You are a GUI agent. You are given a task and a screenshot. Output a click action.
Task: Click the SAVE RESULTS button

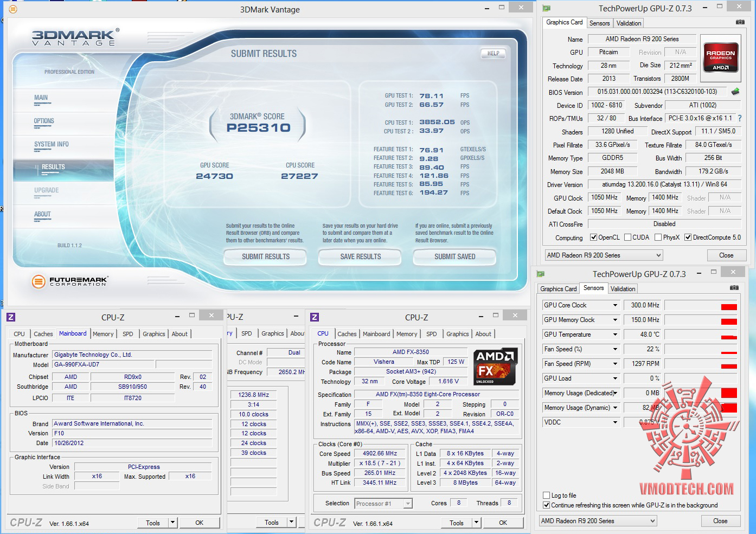(x=361, y=256)
